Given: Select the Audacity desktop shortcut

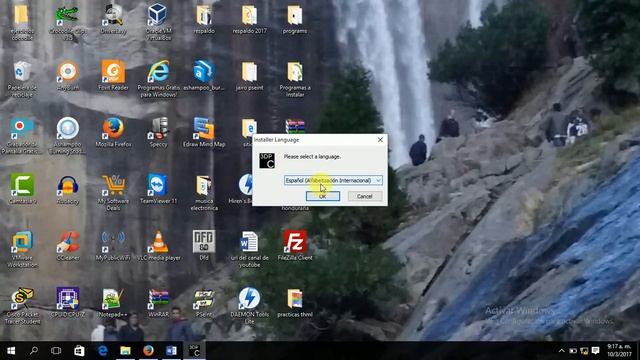Looking at the screenshot, I should (x=68, y=189).
